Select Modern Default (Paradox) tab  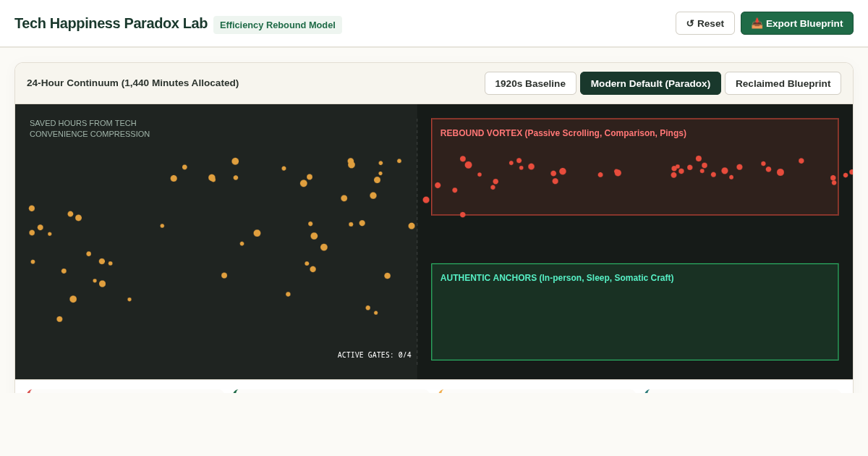point(650,83)
